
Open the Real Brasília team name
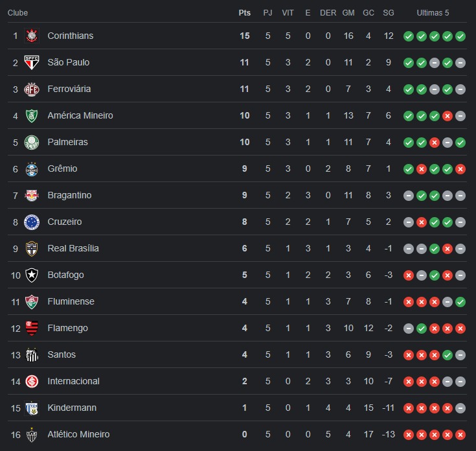(73, 248)
